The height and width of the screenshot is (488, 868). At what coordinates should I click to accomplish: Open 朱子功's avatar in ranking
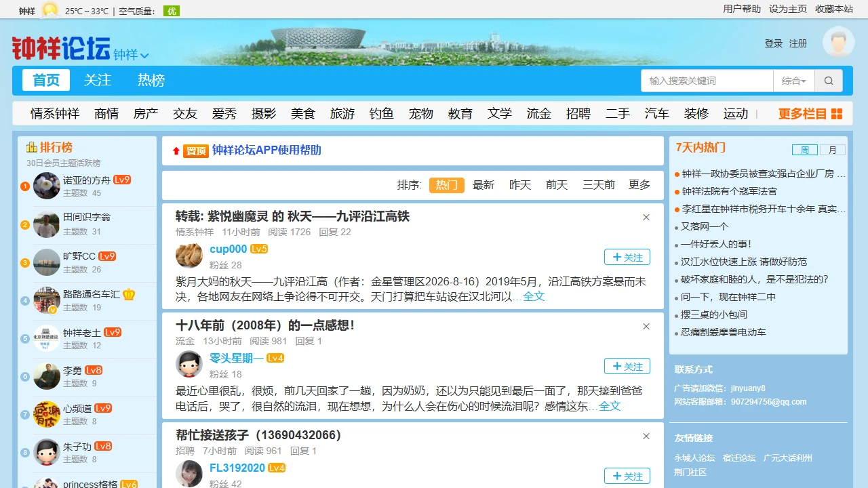pos(47,452)
